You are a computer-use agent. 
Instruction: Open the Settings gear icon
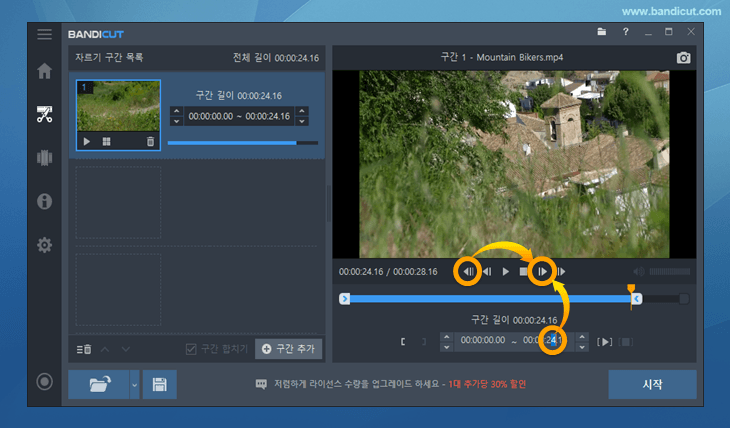(45, 245)
